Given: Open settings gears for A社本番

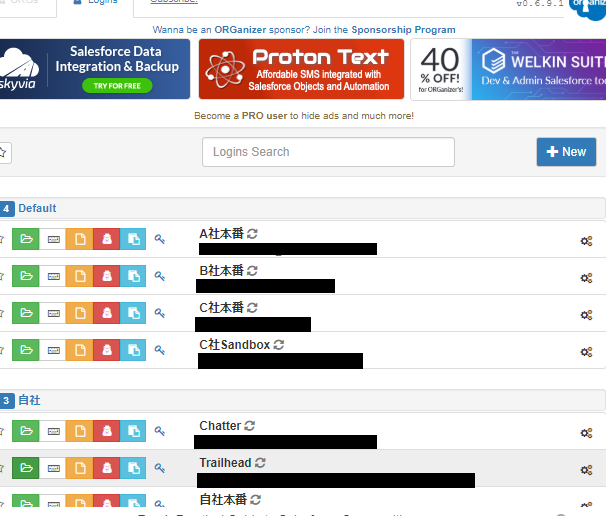Looking at the screenshot, I should [586, 240].
